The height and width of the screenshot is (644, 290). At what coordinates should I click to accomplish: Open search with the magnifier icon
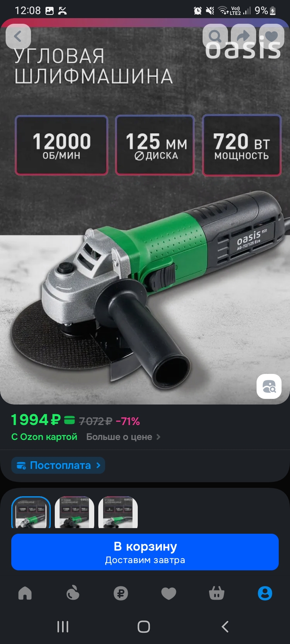215,37
